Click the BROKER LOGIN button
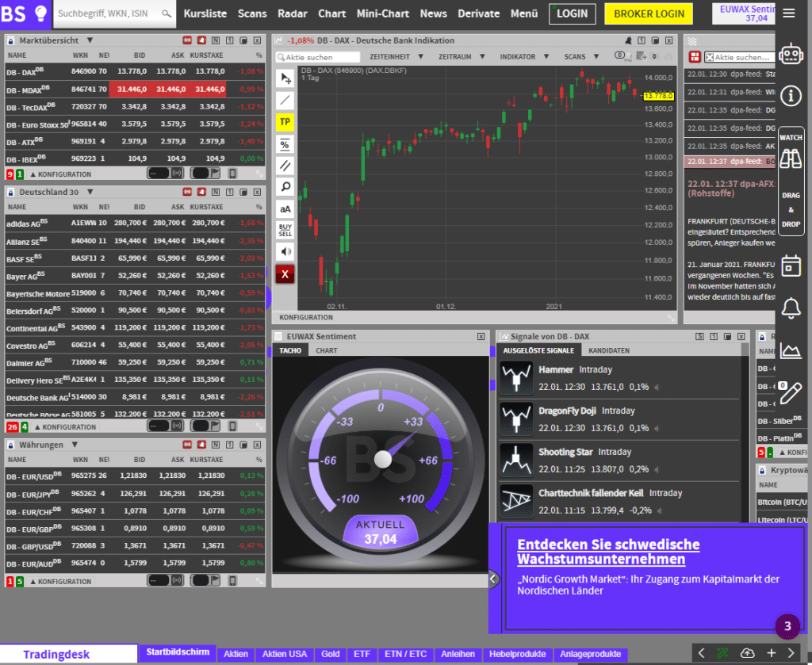Viewport: 812px width, 665px height. tap(649, 13)
